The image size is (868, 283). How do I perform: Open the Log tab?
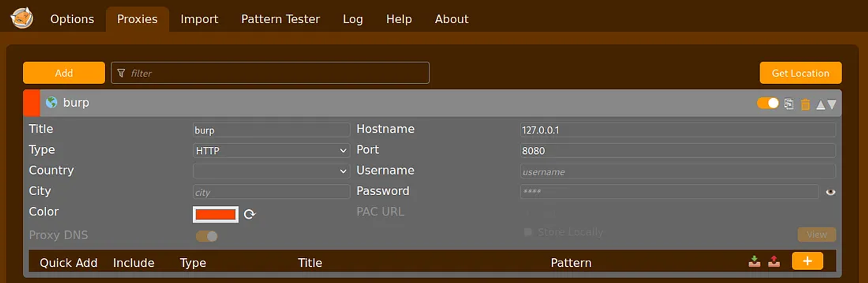(x=353, y=19)
